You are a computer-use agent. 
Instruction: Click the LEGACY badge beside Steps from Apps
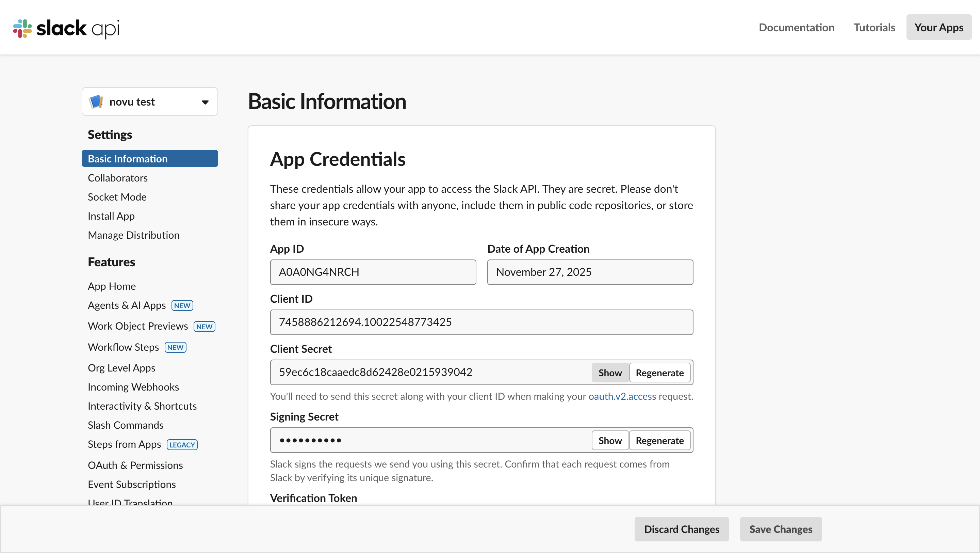[182, 445]
